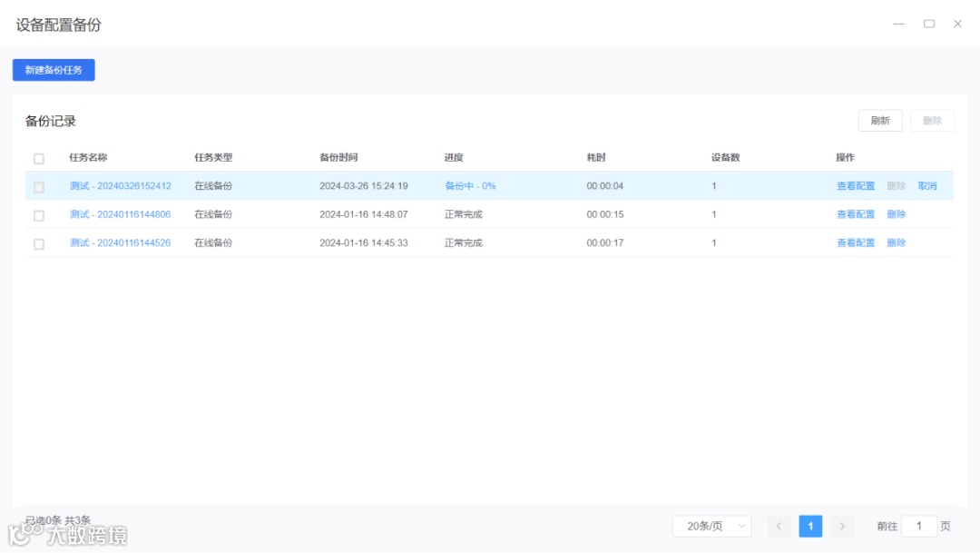Open task link 测试 - 20240116144526

pos(120,242)
